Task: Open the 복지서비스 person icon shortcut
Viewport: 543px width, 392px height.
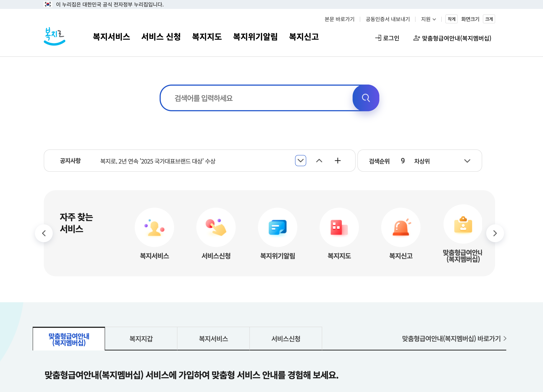Action: tap(154, 228)
